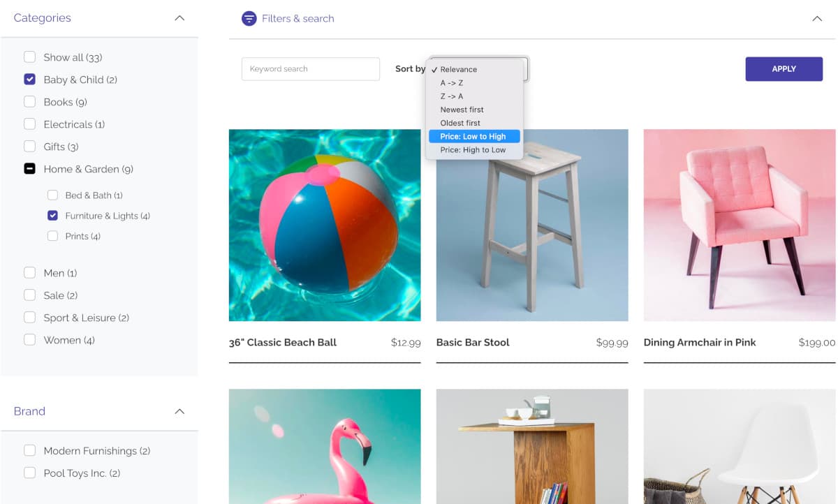Select Price: High to Low option
This screenshot has height=504, width=838.
pyautogui.click(x=473, y=150)
